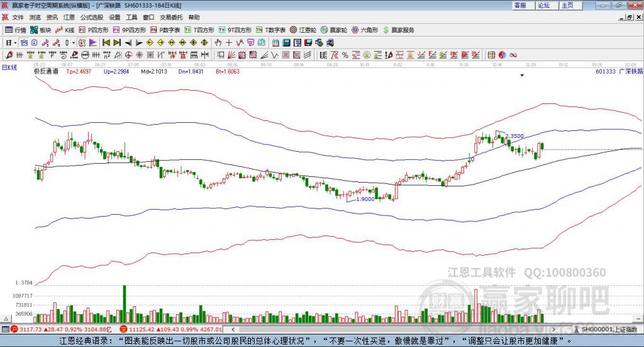Click the floppy disk save icon
The height and width of the screenshot is (347, 644).
tap(308, 43)
